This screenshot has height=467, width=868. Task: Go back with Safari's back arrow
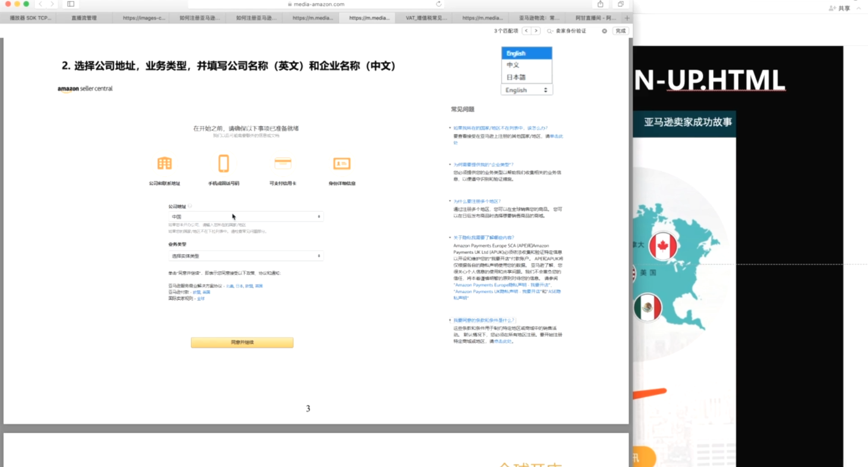pyautogui.click(x=41, y=4)
